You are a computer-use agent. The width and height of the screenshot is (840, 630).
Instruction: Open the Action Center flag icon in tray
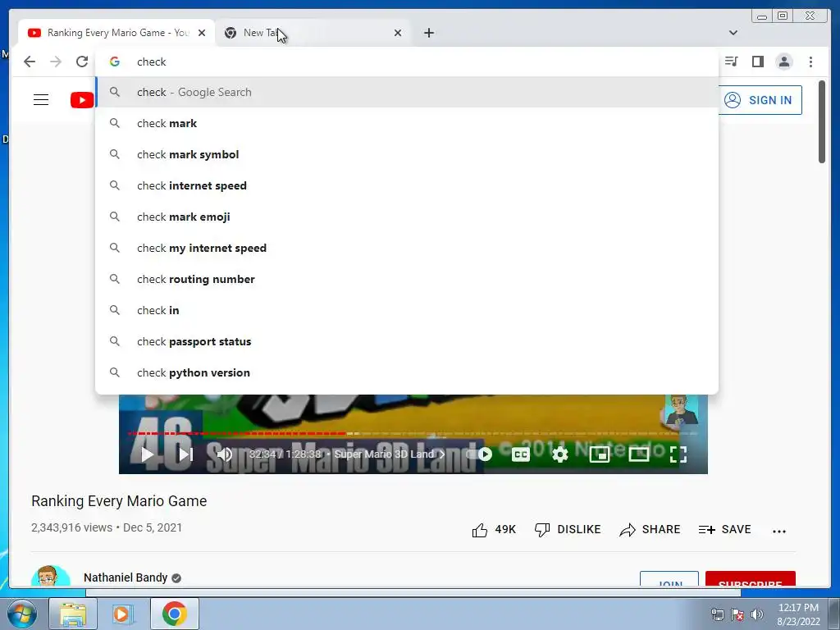737,614
